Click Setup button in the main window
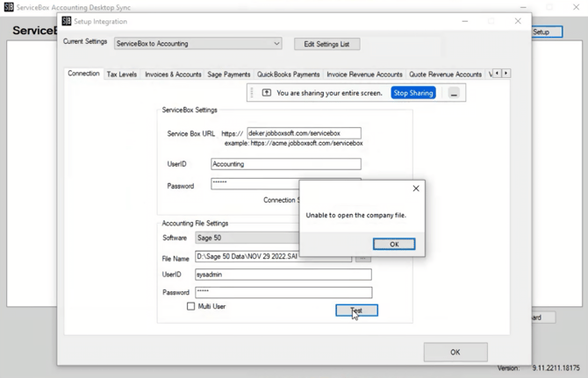 (547, 32)
